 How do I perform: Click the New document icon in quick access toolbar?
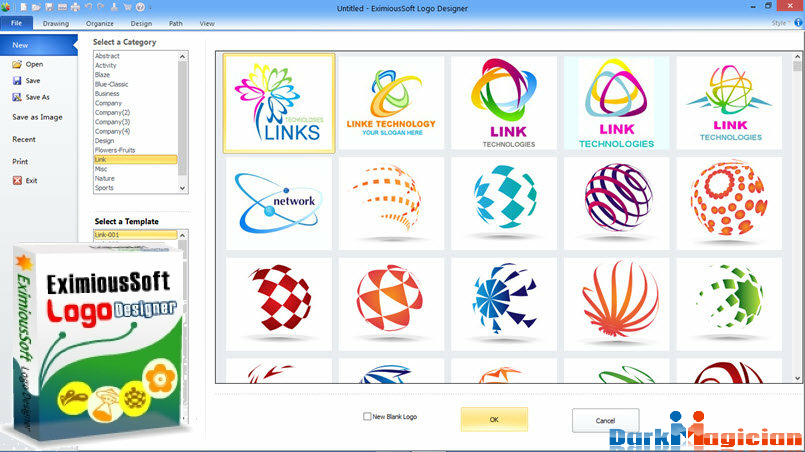click(24, 7)
